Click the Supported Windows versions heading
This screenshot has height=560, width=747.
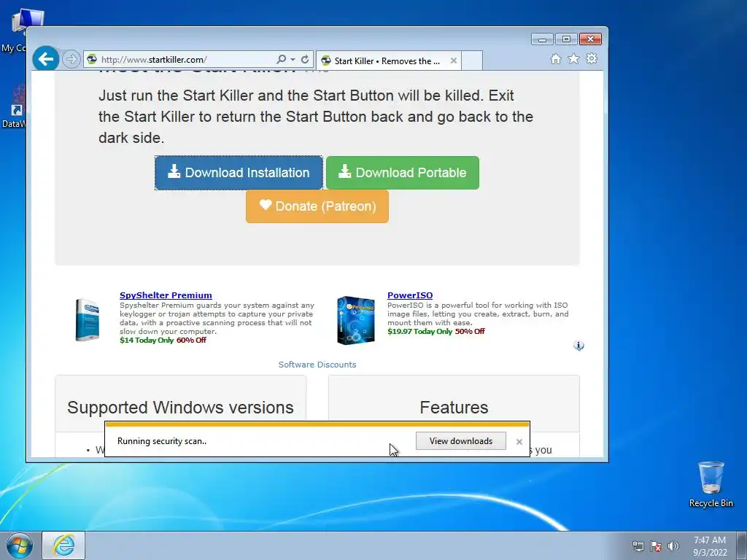(x=180, y=408)
